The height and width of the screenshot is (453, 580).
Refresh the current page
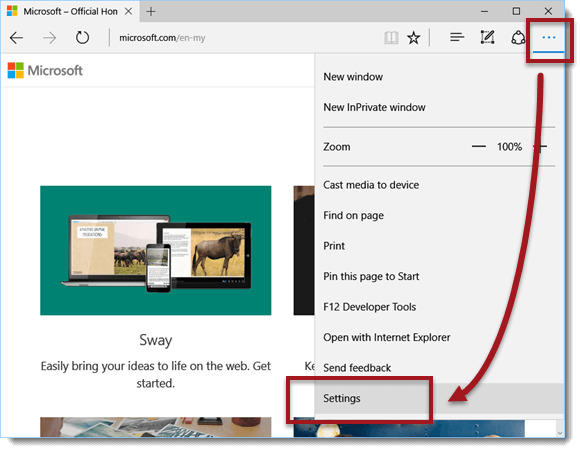tap(82, 38)
